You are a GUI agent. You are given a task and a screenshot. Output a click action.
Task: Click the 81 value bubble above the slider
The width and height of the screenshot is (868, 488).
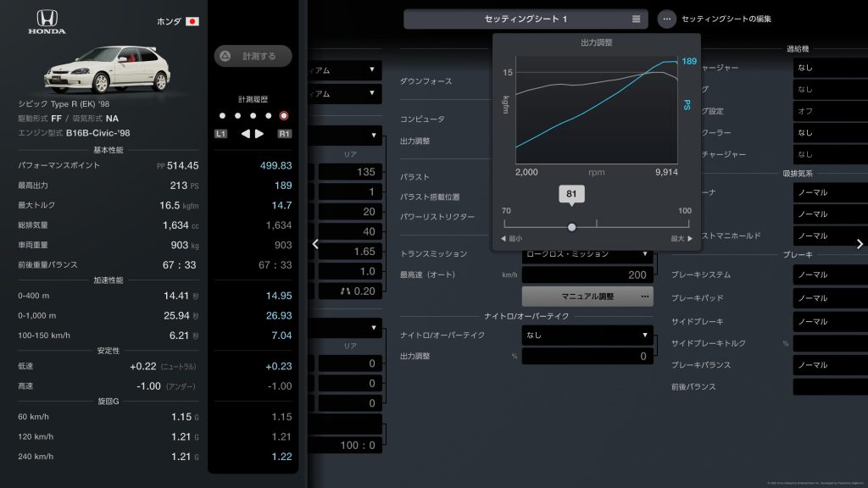point(571,194)
